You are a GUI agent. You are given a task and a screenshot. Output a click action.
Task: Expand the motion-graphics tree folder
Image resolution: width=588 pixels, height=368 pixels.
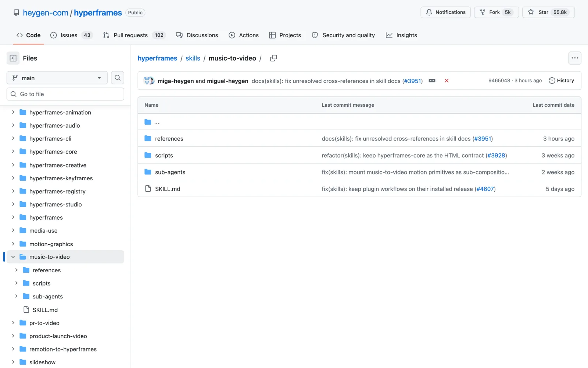[x=13, y=244]
